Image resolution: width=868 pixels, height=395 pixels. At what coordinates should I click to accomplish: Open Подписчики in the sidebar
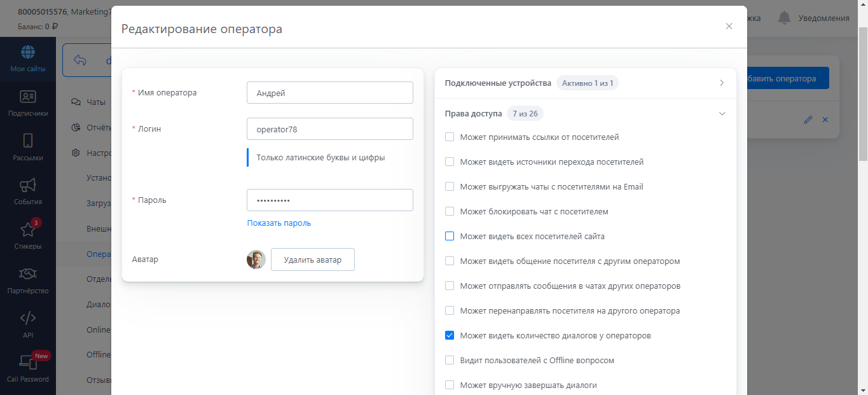[27, 97]
